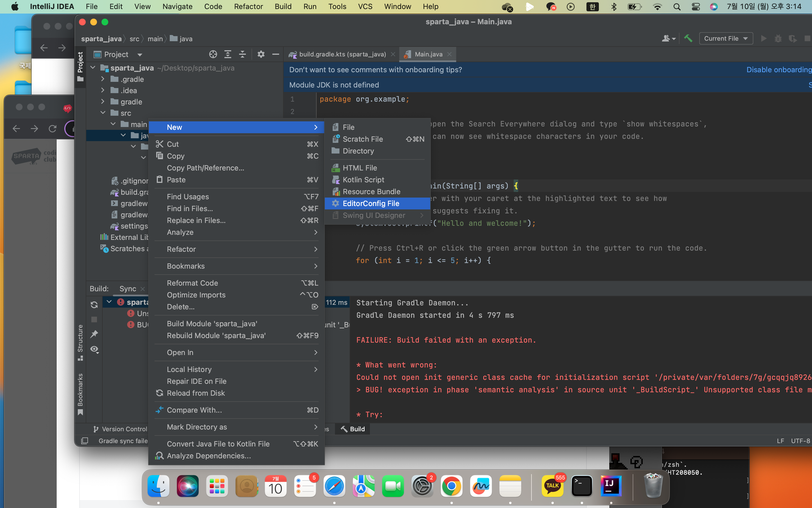Close the build.gradle.kts tab

point(393,54)
